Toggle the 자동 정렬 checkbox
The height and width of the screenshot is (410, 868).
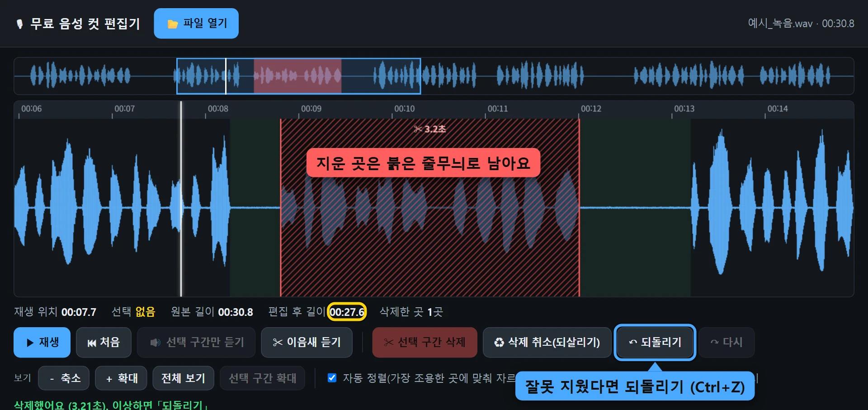[332, 378]
